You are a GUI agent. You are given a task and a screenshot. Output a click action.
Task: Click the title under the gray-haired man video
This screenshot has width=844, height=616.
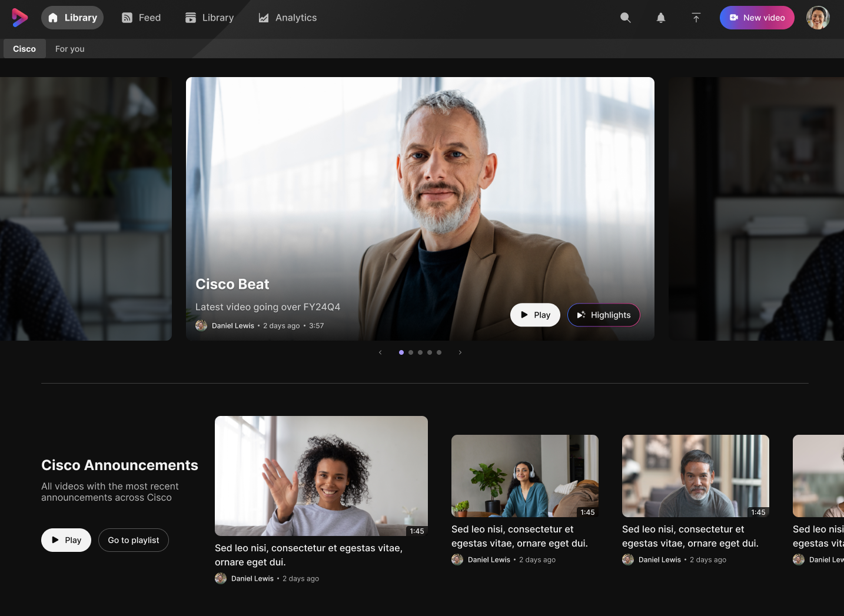click(x=690, y=536)
